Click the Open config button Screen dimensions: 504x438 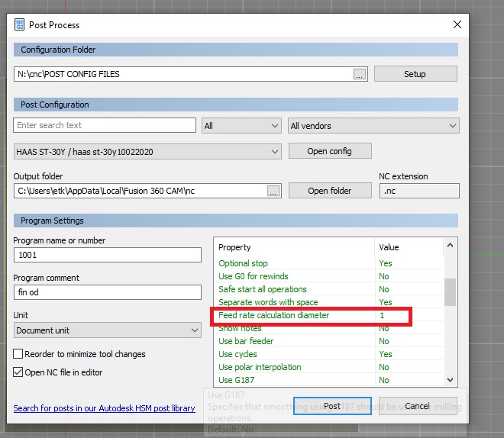point(329,151)
